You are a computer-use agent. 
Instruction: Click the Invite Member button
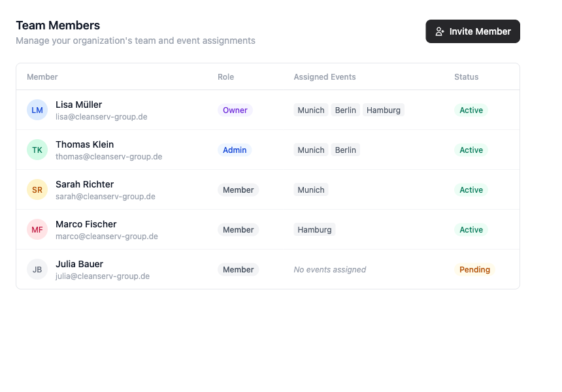(x=472, y=31)
